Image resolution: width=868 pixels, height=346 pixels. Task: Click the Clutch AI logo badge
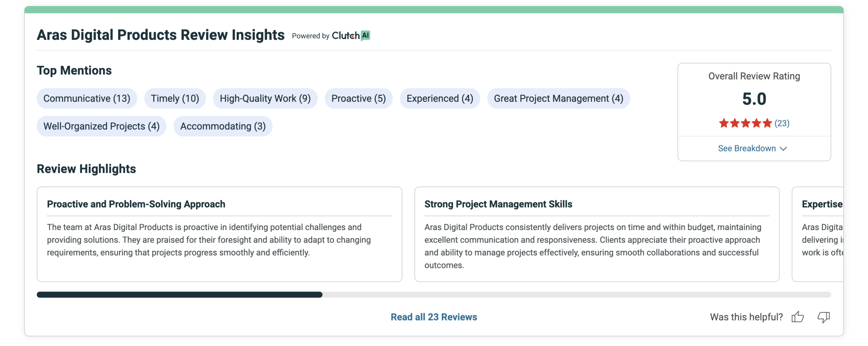pos(351,35)
